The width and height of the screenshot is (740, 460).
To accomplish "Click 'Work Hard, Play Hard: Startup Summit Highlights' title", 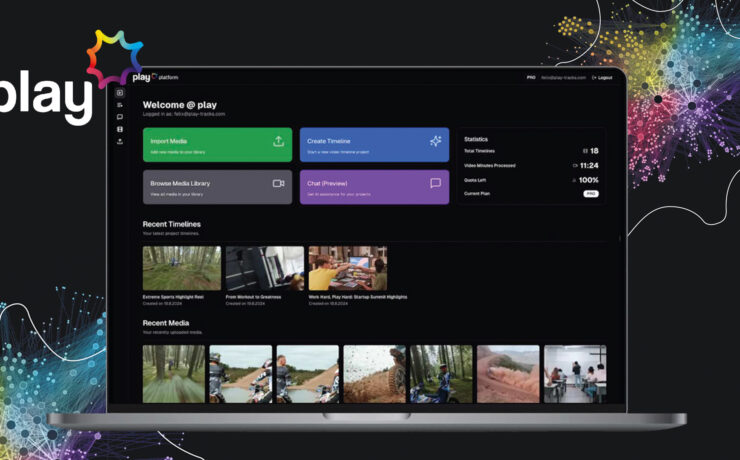I will pos(358,297).
